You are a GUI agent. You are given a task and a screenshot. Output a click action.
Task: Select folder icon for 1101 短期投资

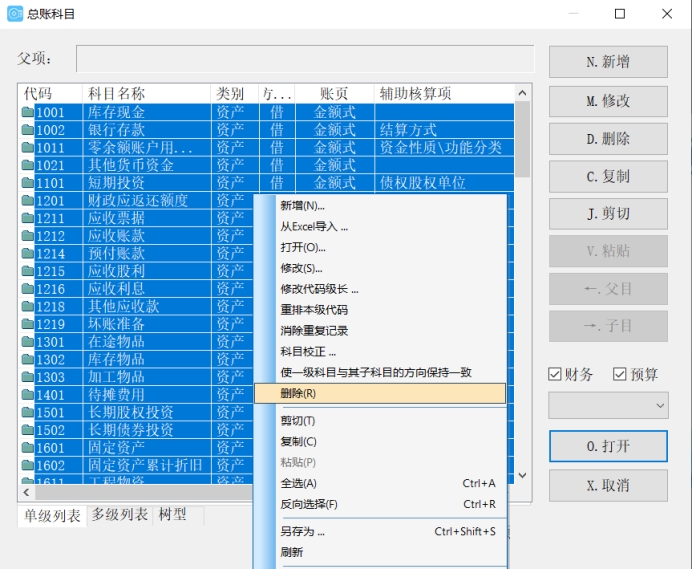tap(28, 183)
